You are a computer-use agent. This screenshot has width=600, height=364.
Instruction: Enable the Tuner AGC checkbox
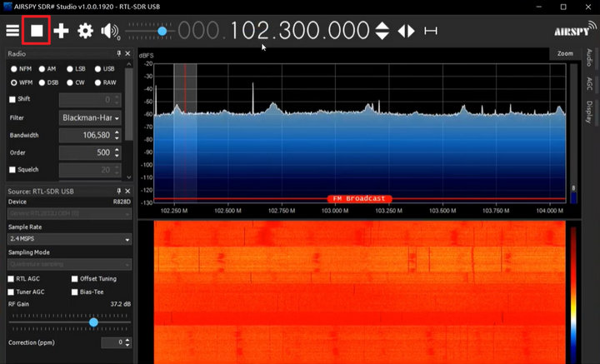click(x=12, y=292)
